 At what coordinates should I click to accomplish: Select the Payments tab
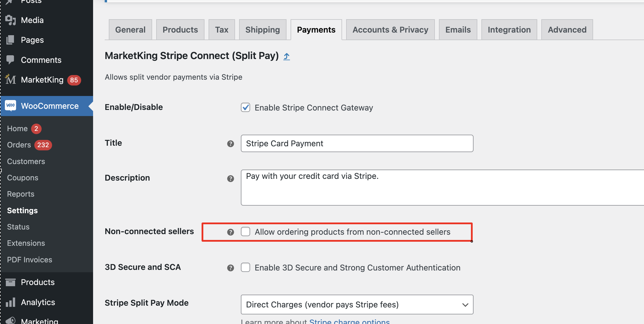tap(316, 30)
